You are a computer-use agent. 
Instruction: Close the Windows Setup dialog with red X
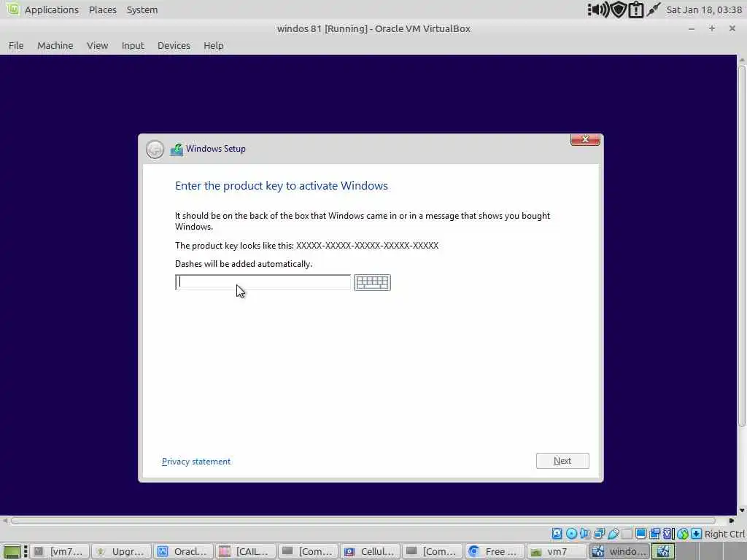pos(585,139)
